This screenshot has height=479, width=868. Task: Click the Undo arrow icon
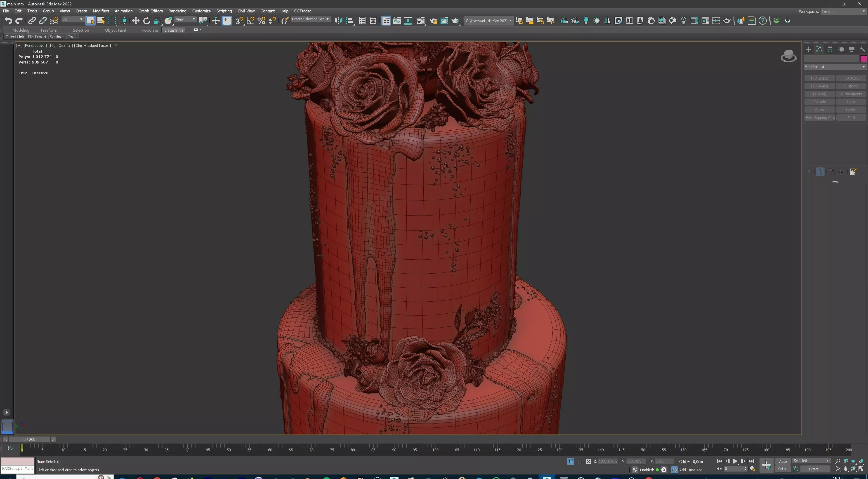coord(8,21)
